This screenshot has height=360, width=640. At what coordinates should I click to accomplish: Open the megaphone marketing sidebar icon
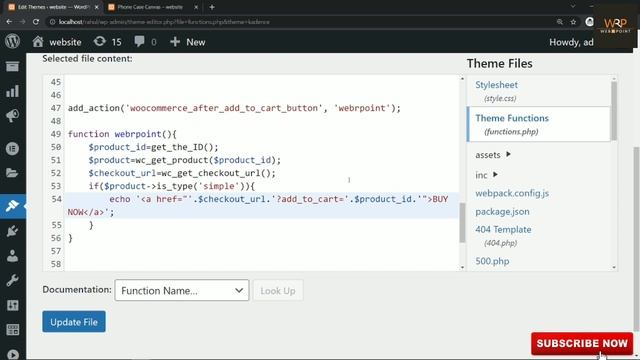tap(12, 116)
